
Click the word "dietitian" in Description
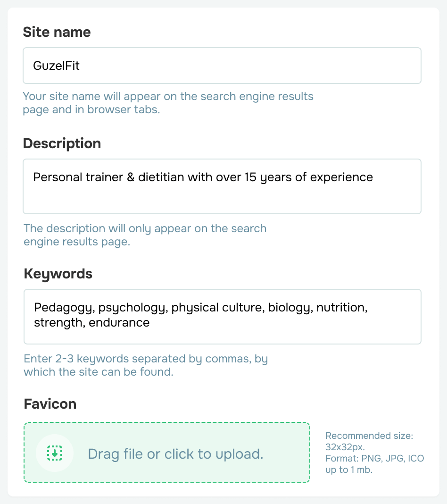[163, 177]
